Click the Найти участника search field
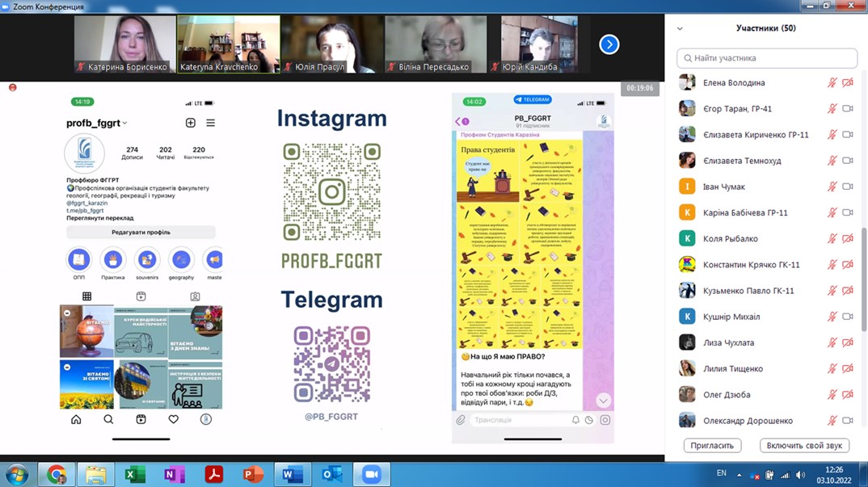 (766, 58)
